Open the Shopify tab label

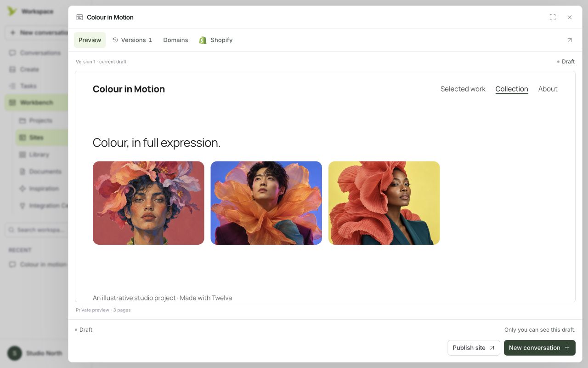(221, 40)
